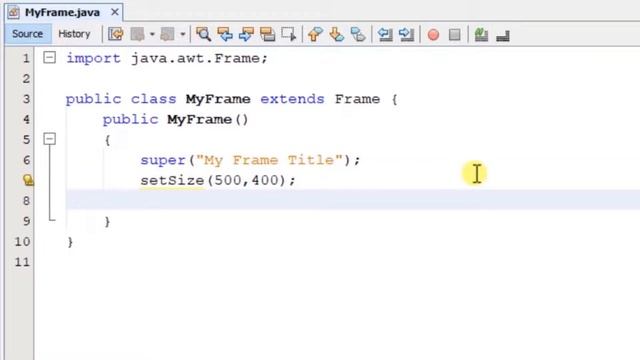Click the Last Edit toolbar icon
The width and height of the screenshot is (640, 360).
pyautogui.click(x=116, y=34)
